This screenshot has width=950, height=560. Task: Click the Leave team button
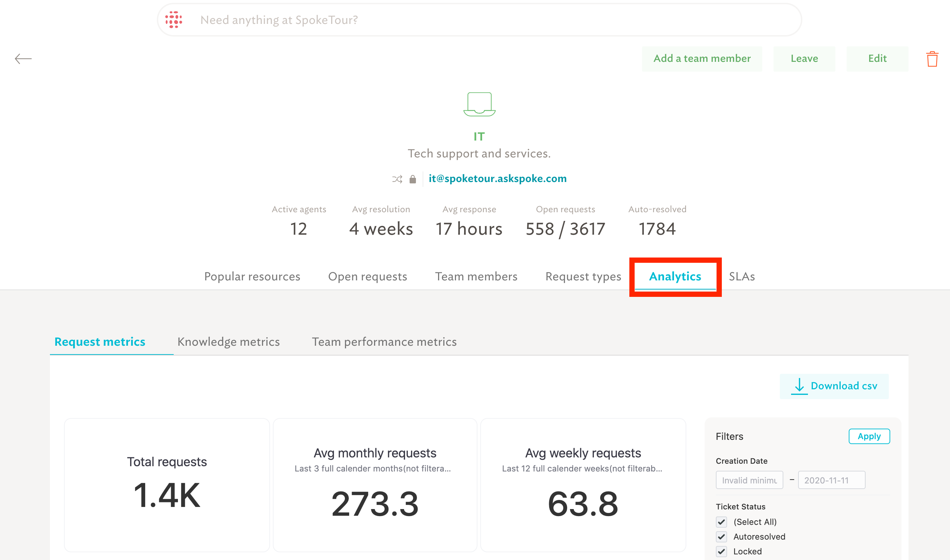tap(804, 58)
